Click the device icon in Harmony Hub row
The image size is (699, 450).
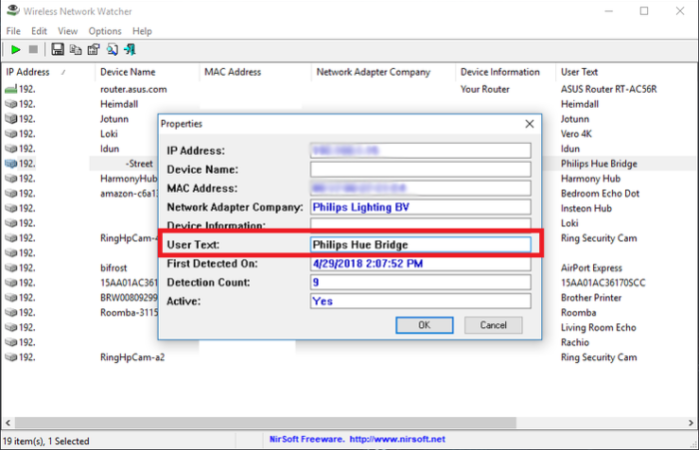pos(11,178)
